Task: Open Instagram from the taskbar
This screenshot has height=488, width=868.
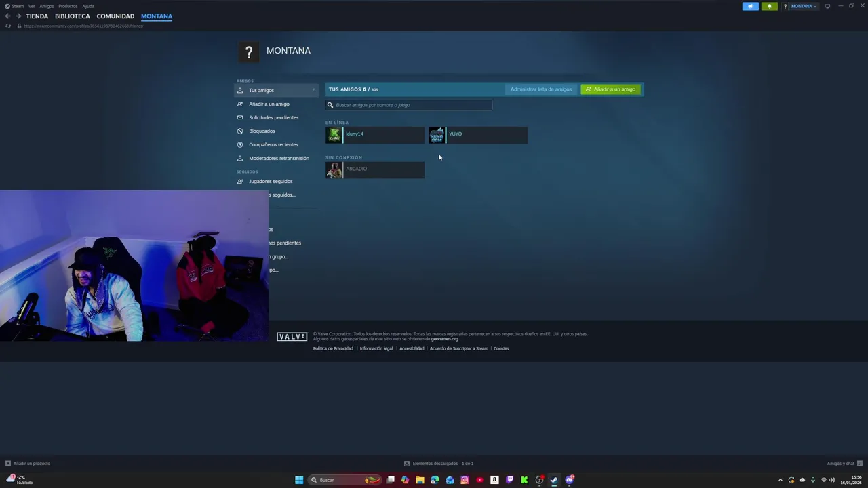Action: click(465, 480)
